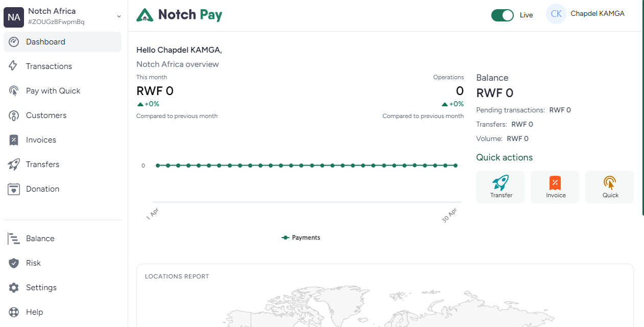
Task: Click the Notch Pay house logo
Action: click(145, 15)
